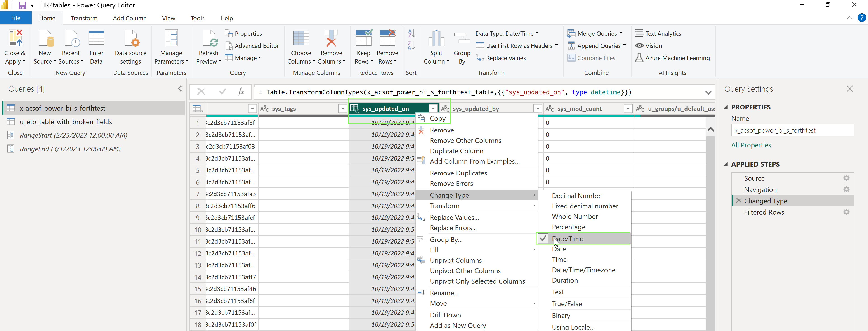Open the All Properties link
Image resolution: width=868 pixels, height=331 pixels.
[x=751, y=145]
